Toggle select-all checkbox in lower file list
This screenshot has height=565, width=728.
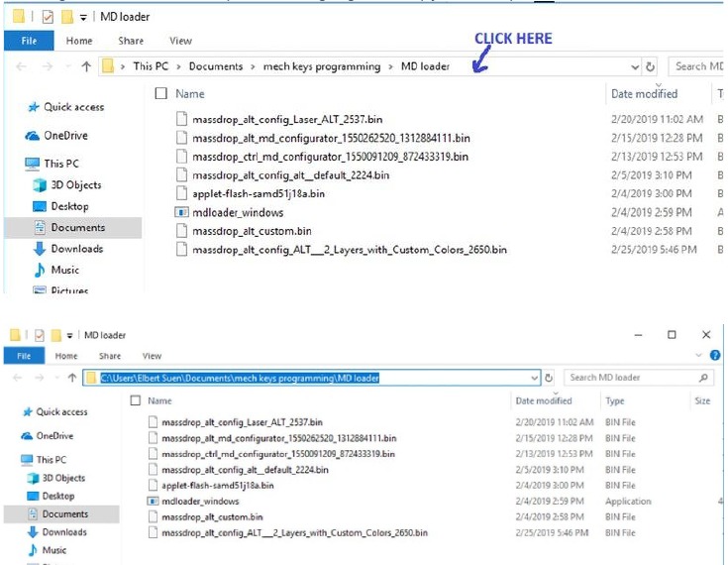click(x=136, y=400)
